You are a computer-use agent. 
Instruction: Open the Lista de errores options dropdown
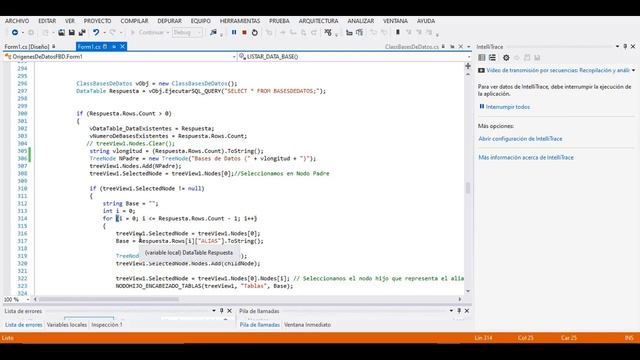pyautogui.click(x=214, y=311)
